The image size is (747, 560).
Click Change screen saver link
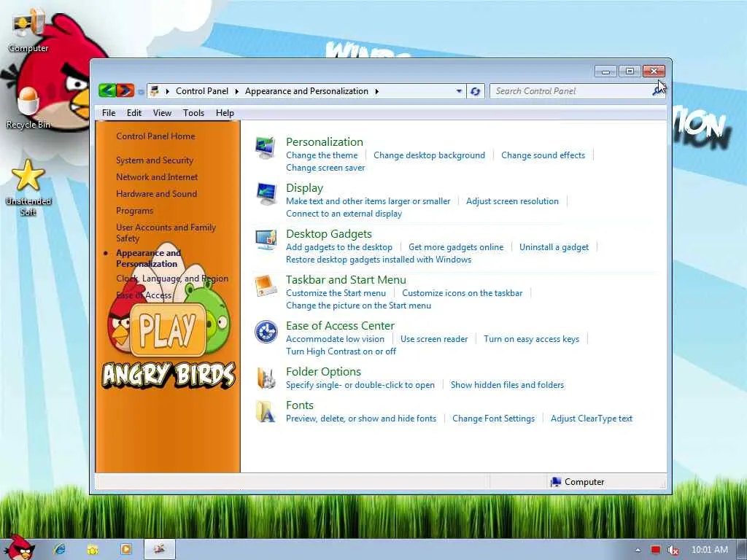click(x=325, y=168)
